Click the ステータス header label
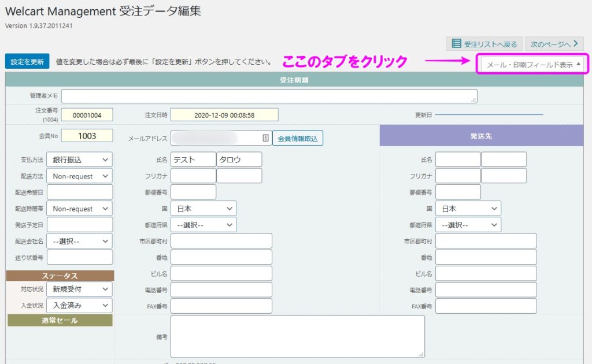The image size is (592, 364). (60, 276)
